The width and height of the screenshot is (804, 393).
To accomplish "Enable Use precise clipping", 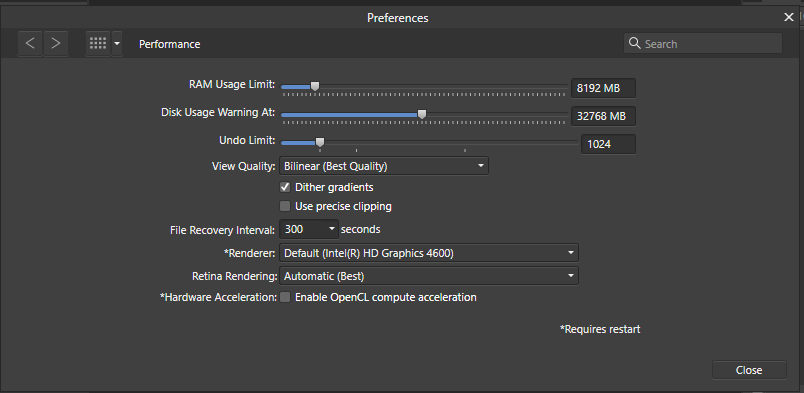I will point(285,206).
